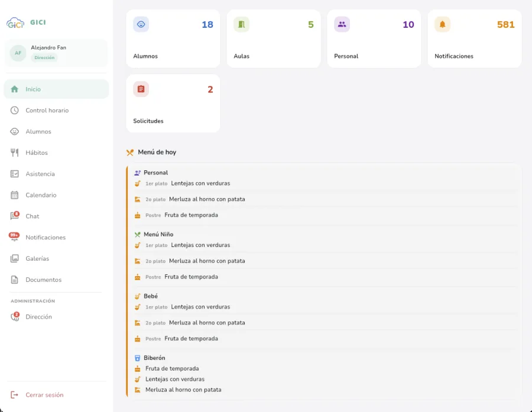This screenshot has width=532, height=412.
Task: Click the green door icon on Aulas card
Action: 241,24
